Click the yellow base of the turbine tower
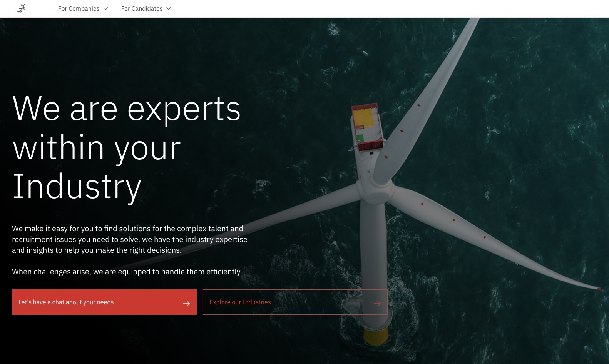 [x=376, y=336]
